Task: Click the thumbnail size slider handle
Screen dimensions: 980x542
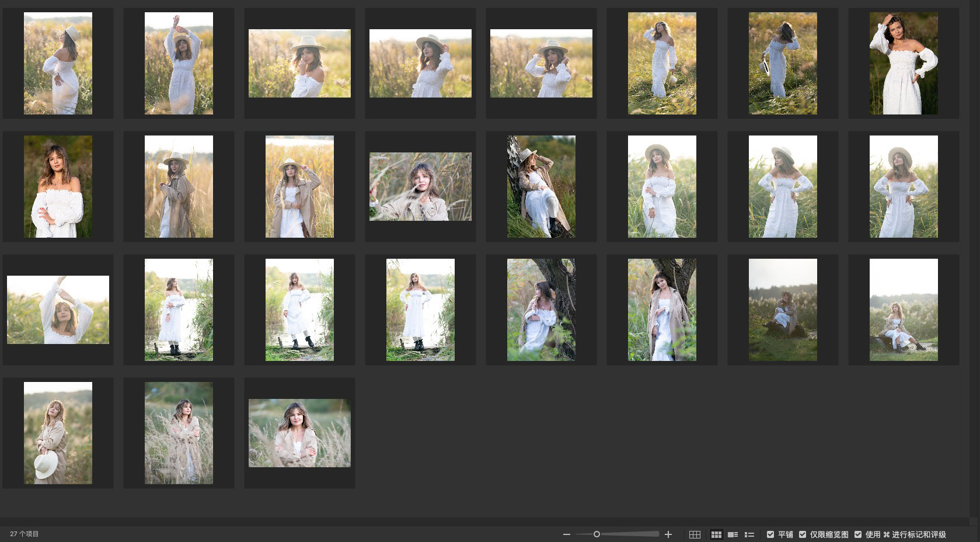Action: pos(597,534)
